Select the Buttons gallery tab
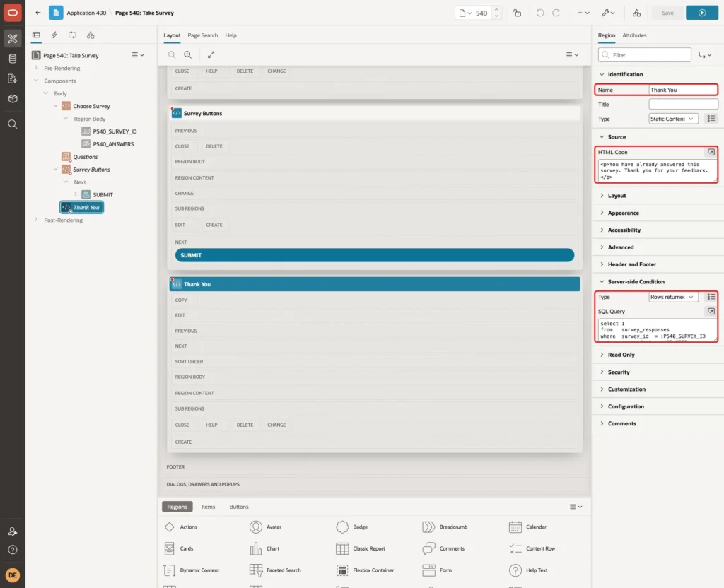 (x=239, y=507)
